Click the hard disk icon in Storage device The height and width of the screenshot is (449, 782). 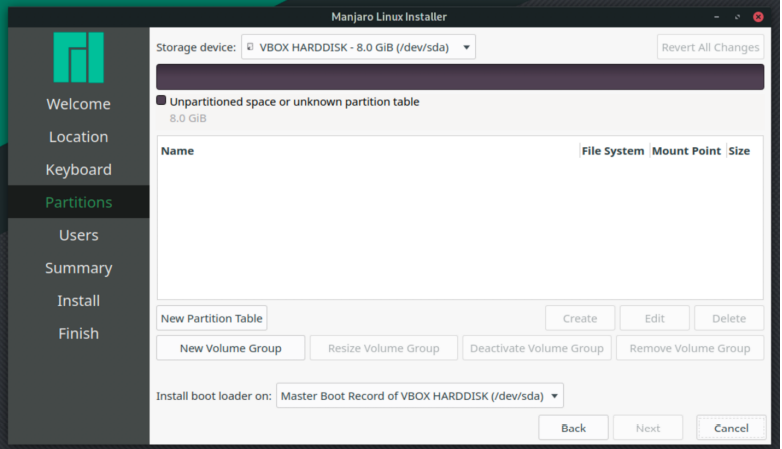(x=250, y=47)
